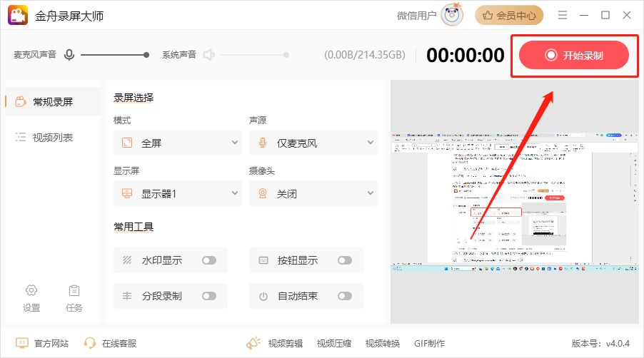Start recording with 开始录制 button

574,56
